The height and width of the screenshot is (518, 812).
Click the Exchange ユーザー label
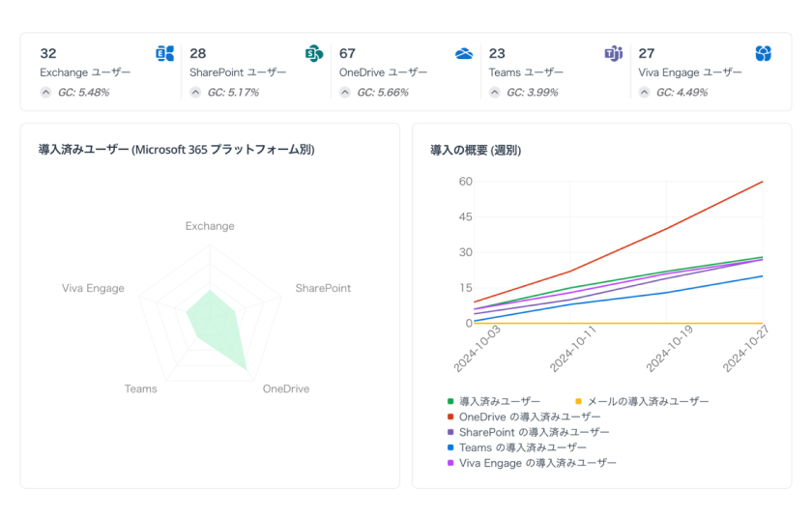[x=85, y=72]
